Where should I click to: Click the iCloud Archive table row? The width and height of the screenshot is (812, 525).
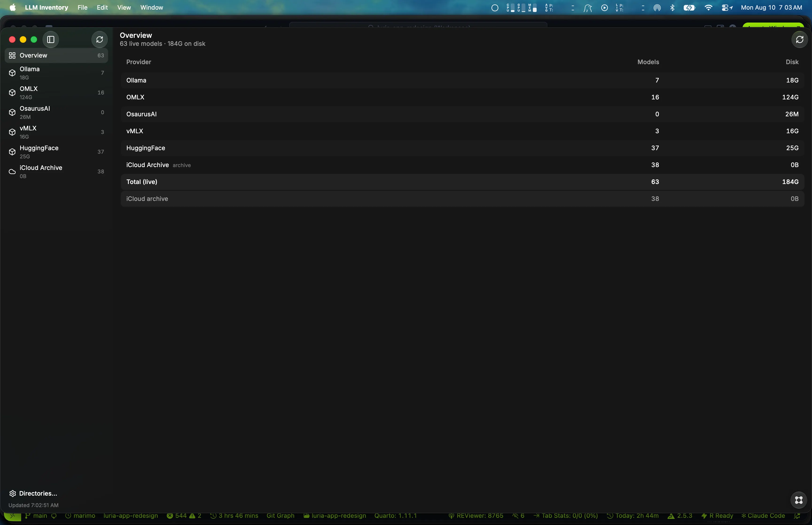tap(462, 165)
